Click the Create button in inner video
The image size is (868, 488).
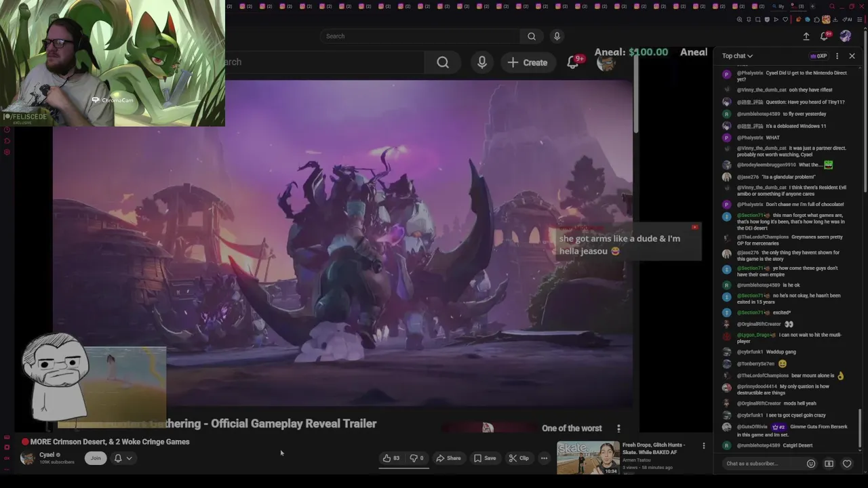click(527, 62)
